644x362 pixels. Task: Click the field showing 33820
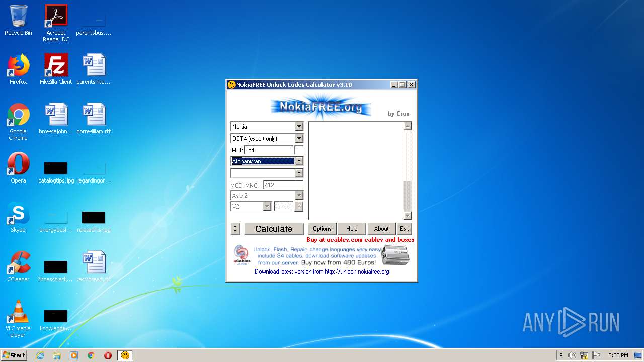click(283, 206)
